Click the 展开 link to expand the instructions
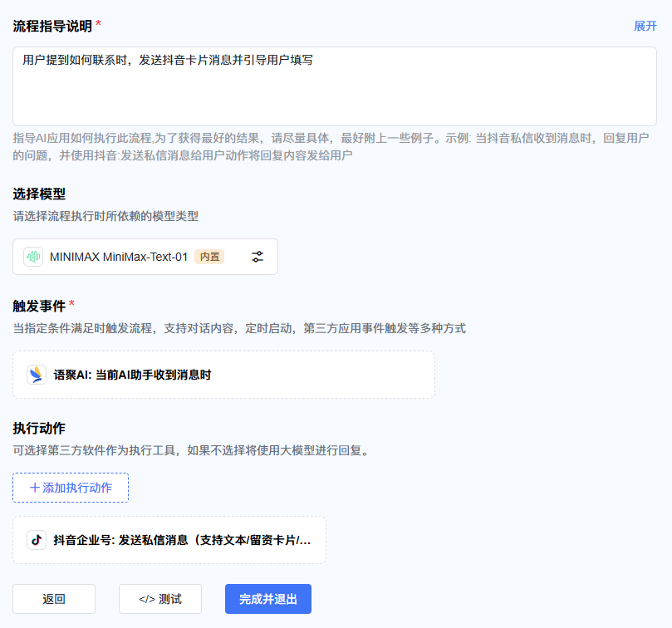This screenshot has height=628, width=672. pyautogui.click(x=645, y=26)
